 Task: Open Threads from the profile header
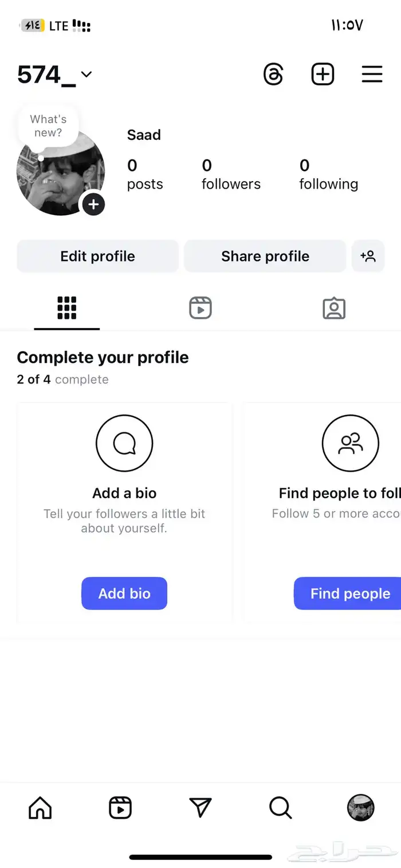(x=273, y=75)
